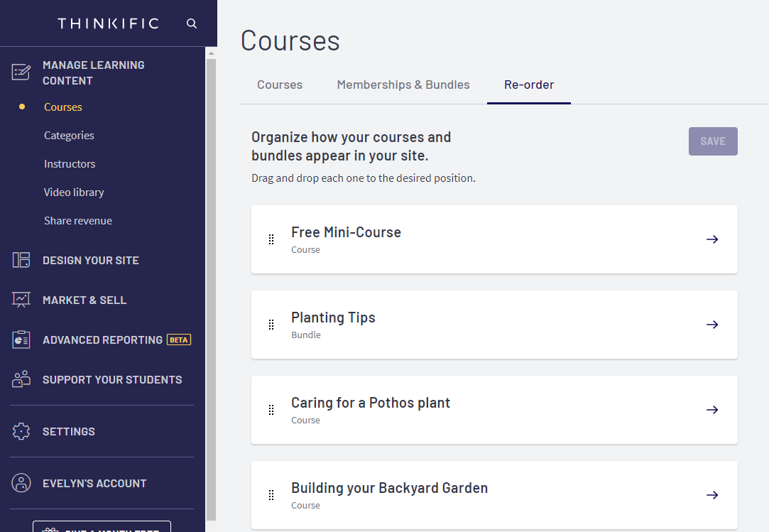Click the Market & Sell chart icon
Viewport: 769px width, 532px height.
click(21, 300)
